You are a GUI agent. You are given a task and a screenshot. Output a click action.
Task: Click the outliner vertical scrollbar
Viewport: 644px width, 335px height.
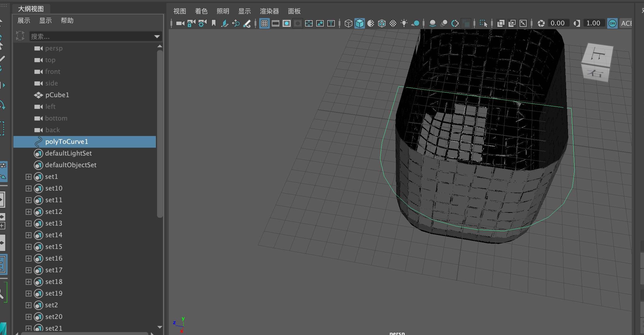(160, 134)
